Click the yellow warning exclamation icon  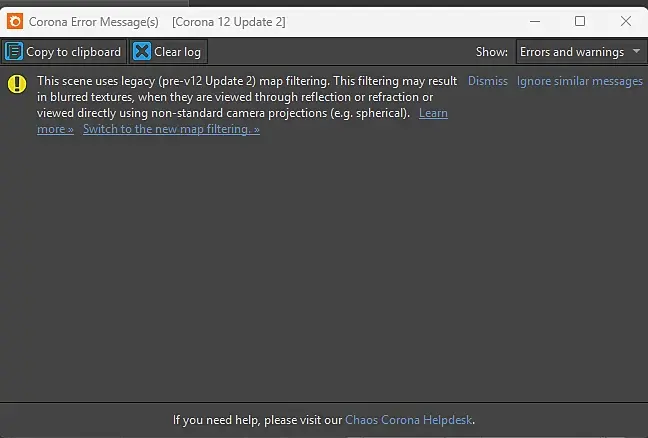[x=17, y=84]
